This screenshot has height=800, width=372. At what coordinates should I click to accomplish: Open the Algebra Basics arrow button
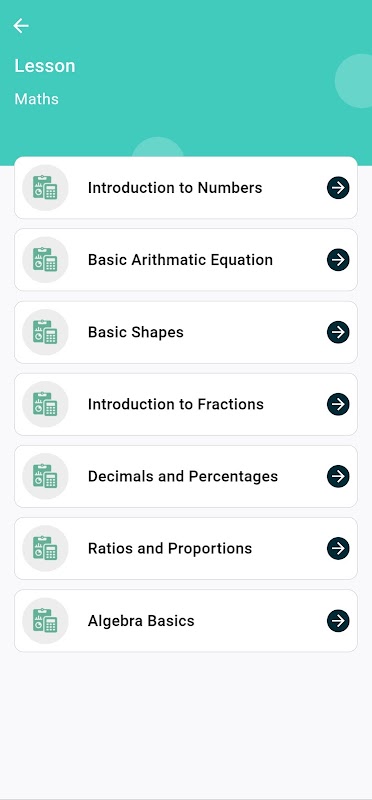click(x=338, y=621)
